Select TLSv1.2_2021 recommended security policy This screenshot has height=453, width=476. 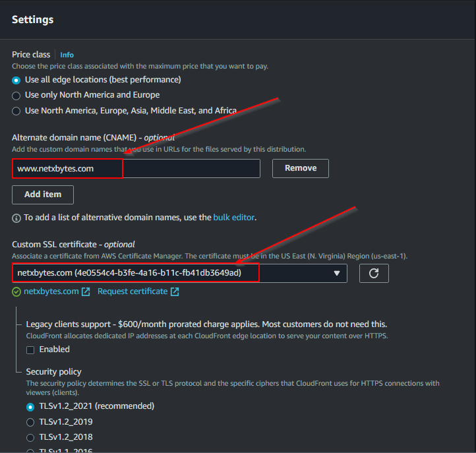(30, 406)
